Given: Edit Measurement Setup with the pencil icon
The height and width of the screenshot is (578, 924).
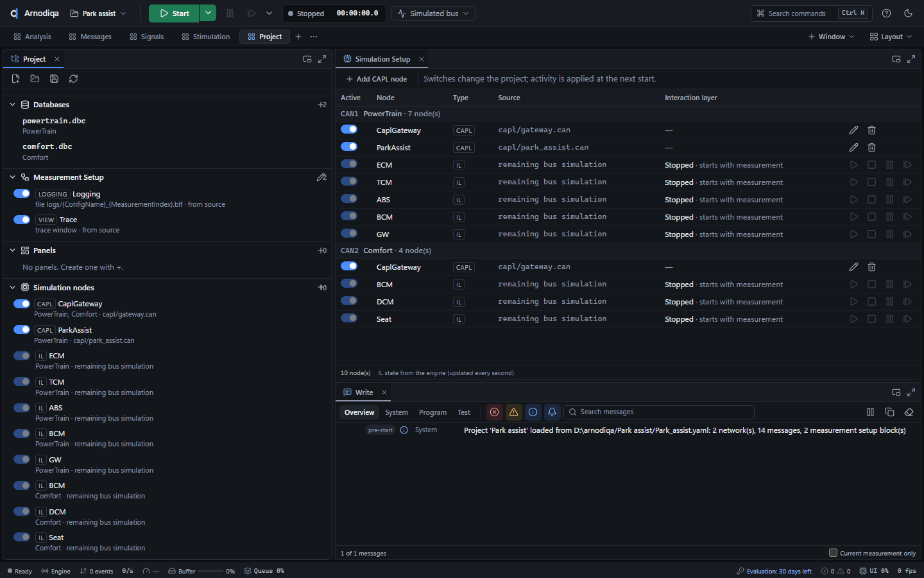Looking at the screenshot, I should [x=321, y=177].
